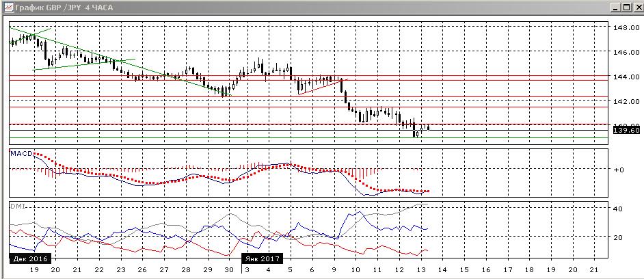The height and width of the screenshot is (279, 644).
Task: Minimize the GBP/JPY chart window
Action: [x=615, y=7]
